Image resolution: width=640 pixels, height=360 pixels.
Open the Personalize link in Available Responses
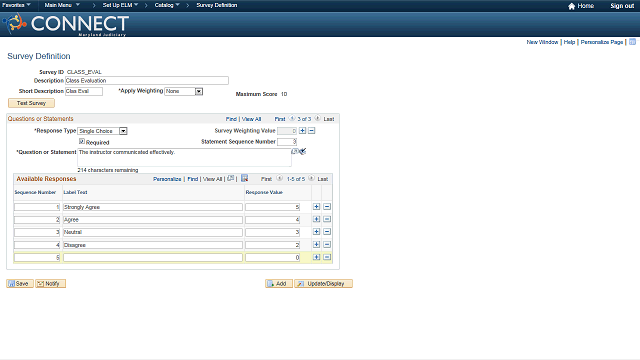click(x=167, y=179)
